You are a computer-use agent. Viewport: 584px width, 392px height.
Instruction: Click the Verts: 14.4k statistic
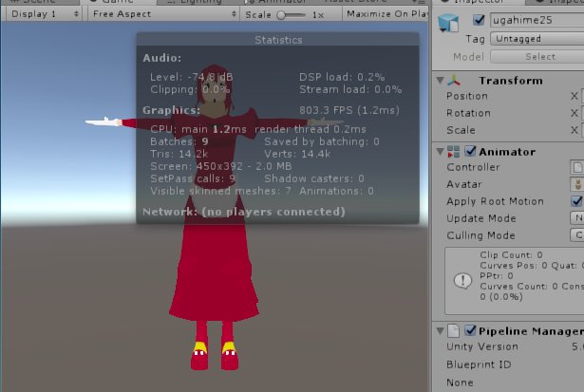[297, 154]
